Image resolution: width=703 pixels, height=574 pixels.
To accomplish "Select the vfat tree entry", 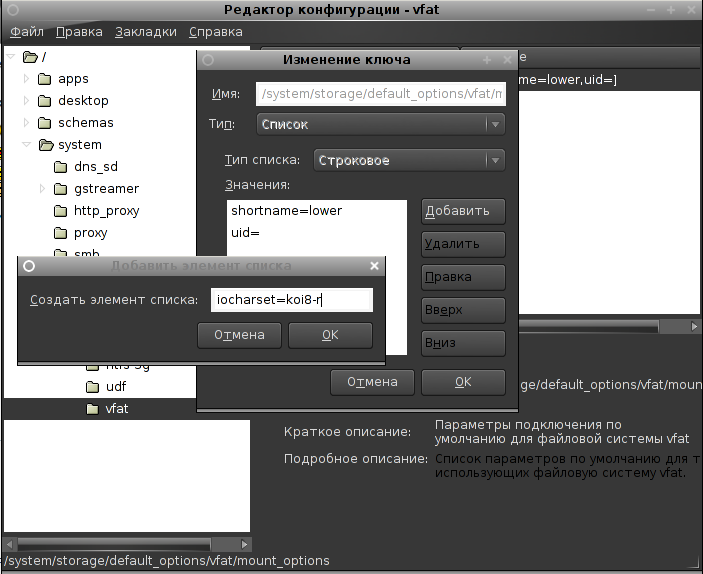I will (117, 409).
